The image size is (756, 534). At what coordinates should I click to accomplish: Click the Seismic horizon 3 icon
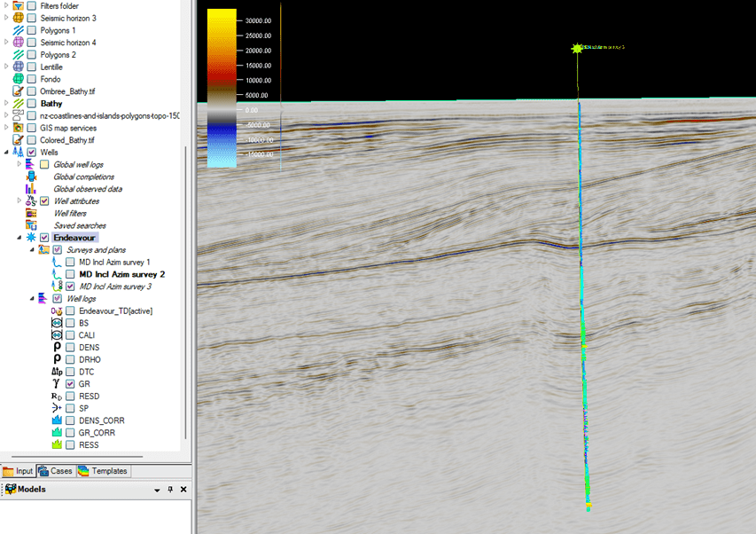[x=18, y=18]
